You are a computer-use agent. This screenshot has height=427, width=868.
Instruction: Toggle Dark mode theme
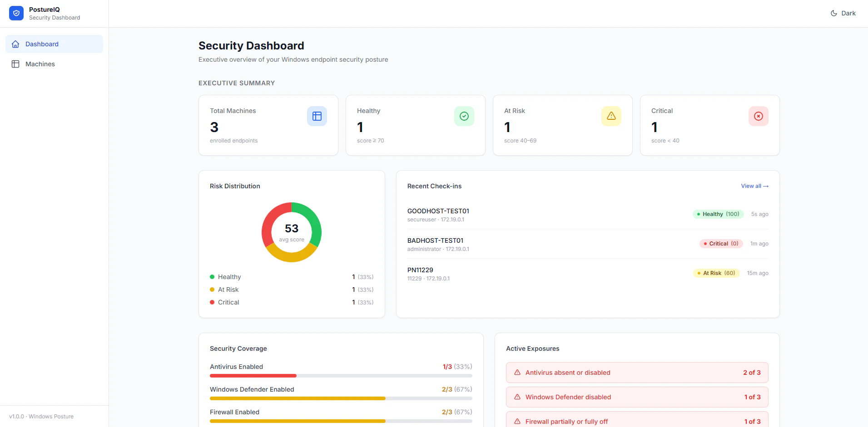(843, 13)
